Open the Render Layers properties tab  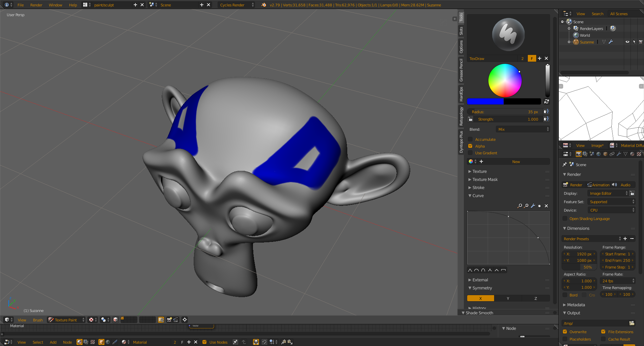click(585, 154)
